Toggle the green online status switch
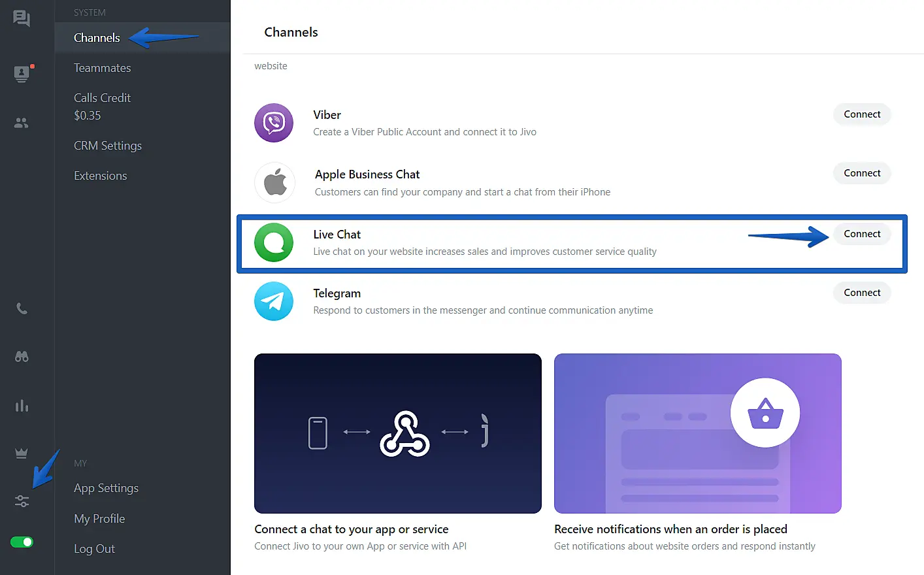 22,542
